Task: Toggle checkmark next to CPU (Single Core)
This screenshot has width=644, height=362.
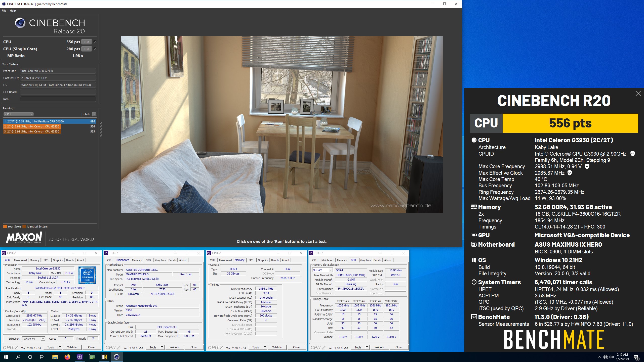Action: click(x=95, y=49)
